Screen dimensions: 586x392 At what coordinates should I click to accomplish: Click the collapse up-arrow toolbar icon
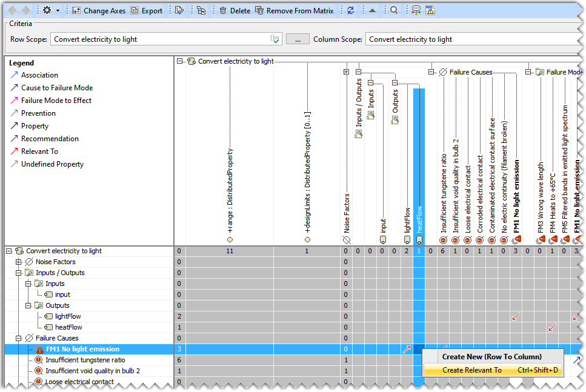[372, 10]
